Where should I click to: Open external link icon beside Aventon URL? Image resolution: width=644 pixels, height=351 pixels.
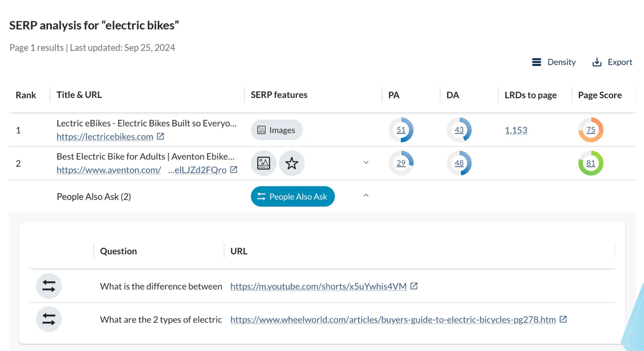(234, 169)
